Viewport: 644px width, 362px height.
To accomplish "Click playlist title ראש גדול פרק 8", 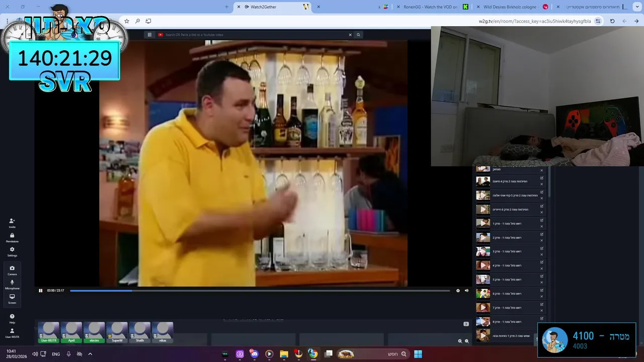I will point(507,322).
